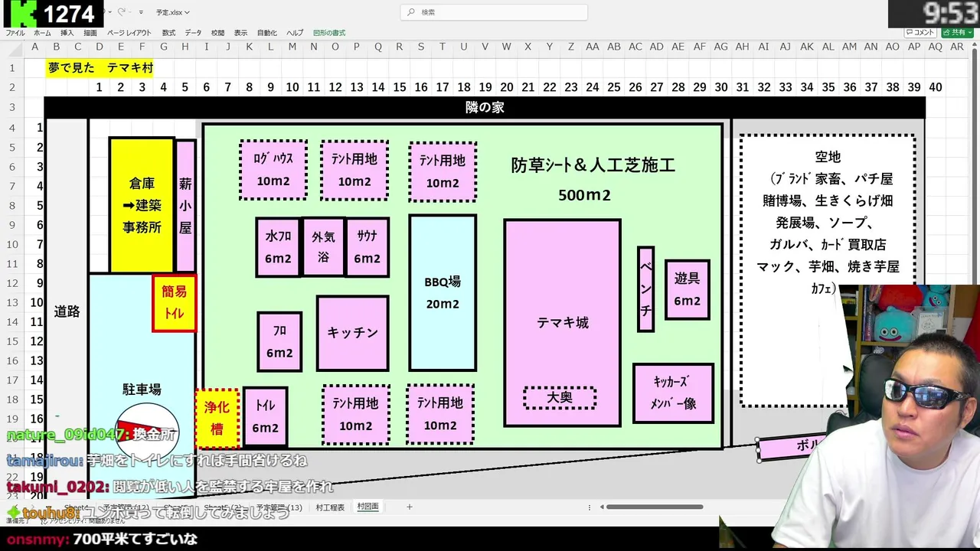The width and height of the screenshot is (980, 551).
Task: Select the 大奥 dotted box
Action: [560, 398]
